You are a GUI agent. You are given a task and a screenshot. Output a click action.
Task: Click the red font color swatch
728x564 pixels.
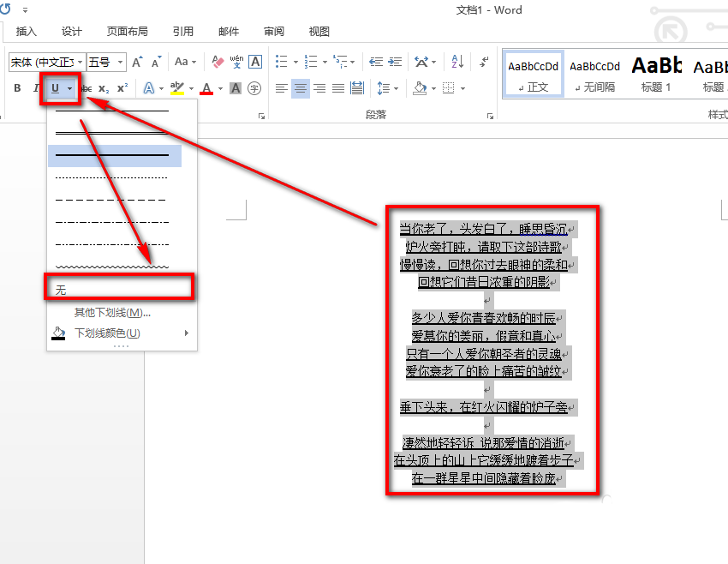tap(206, 87)
